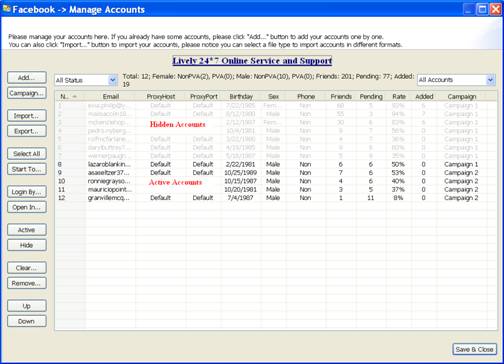Screen dimensions: 504x364
Task: Click the Open In... button
Action: tap(27, 207)
